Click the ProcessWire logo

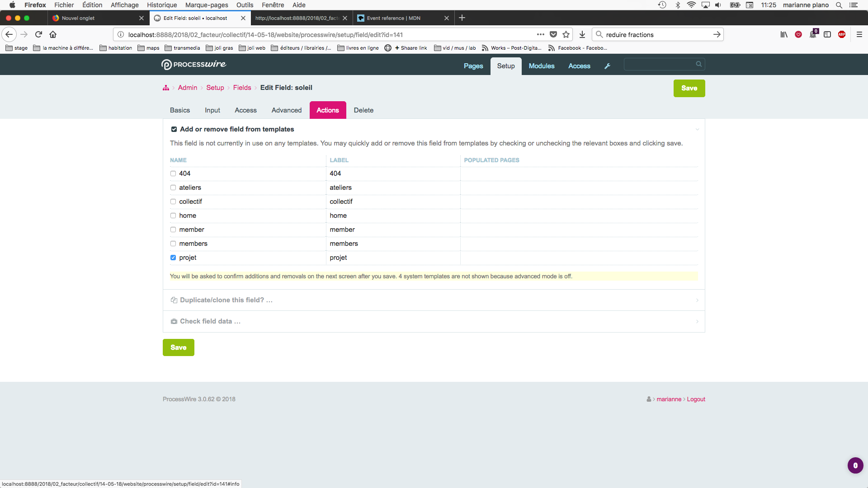[x=193, y=65]
